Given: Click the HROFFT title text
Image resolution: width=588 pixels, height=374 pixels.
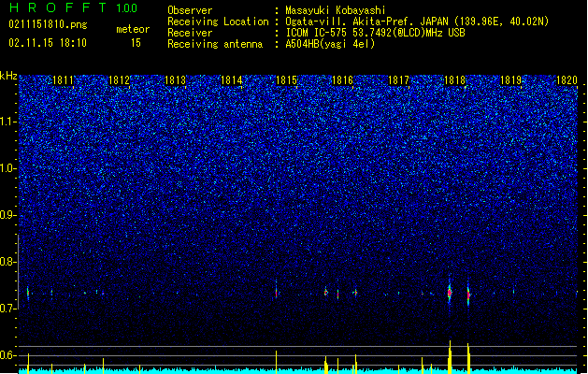Looking at the screenshot, I should click(x=58, y=7).
